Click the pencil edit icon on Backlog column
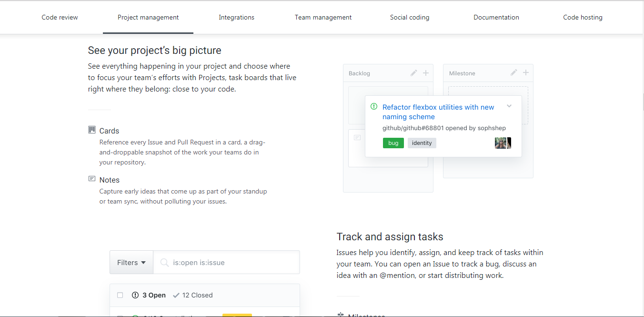This screenshot has height=317, width=644. pos(414,73)
